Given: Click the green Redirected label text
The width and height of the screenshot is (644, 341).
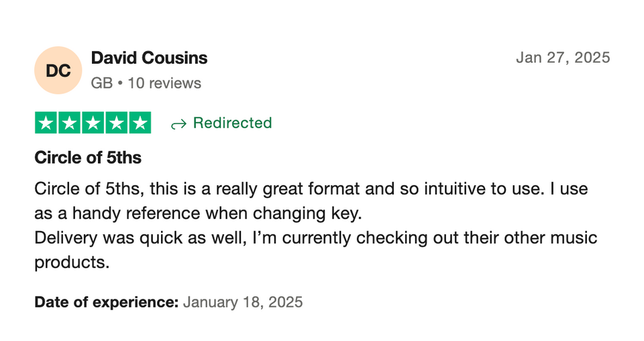Looking at the screenshot, I should (x=232, y=123).
